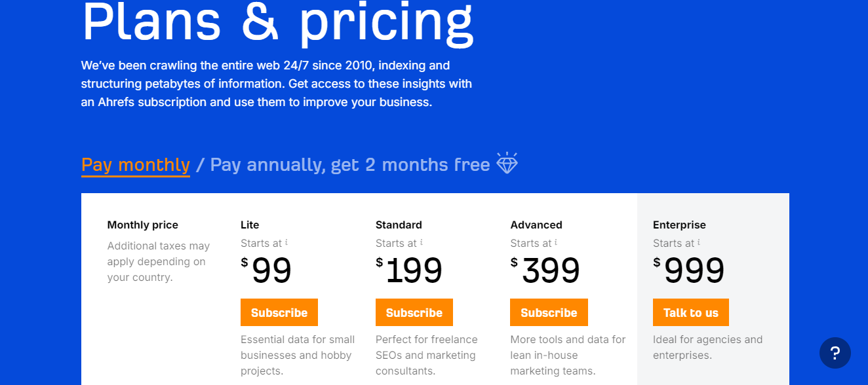This screenshot has height=385, width=868.
Task: Click the Monthly price label
Action: coord(142,225)
